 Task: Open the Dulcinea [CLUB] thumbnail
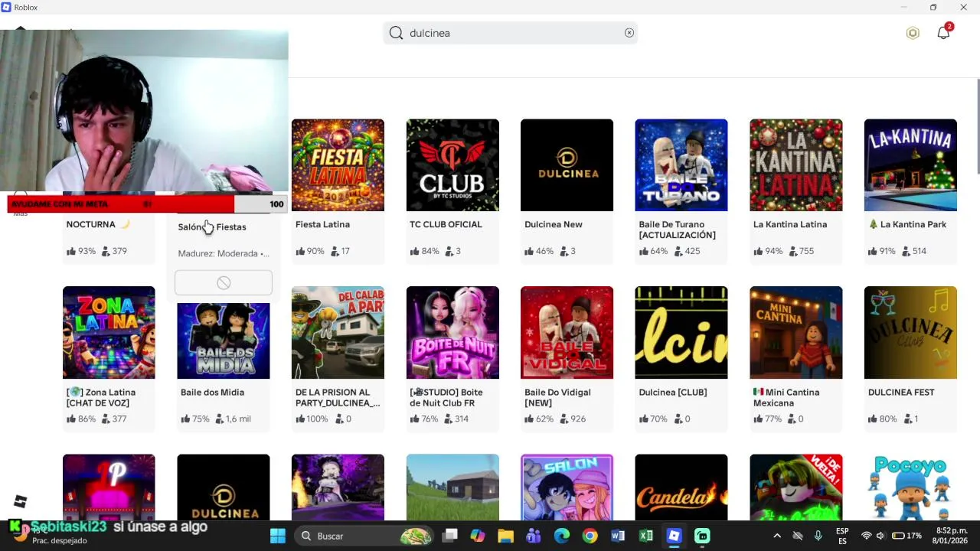pos(681,332)
